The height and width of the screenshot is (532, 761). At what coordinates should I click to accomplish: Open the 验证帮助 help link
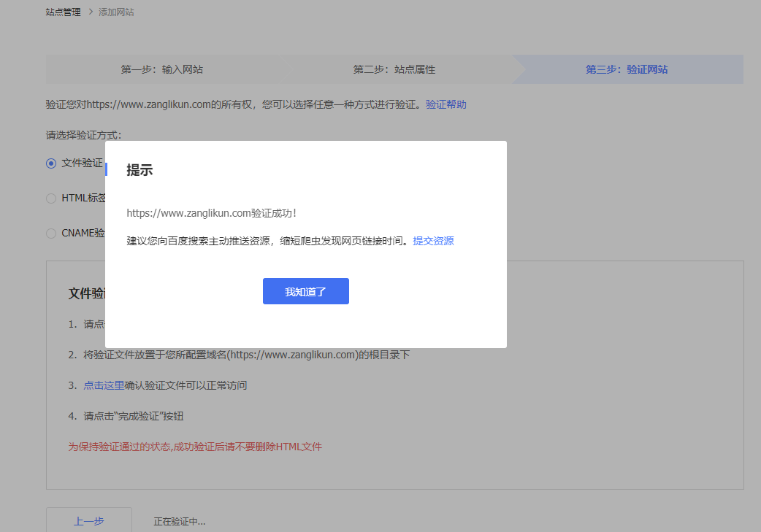coord(445,104)
